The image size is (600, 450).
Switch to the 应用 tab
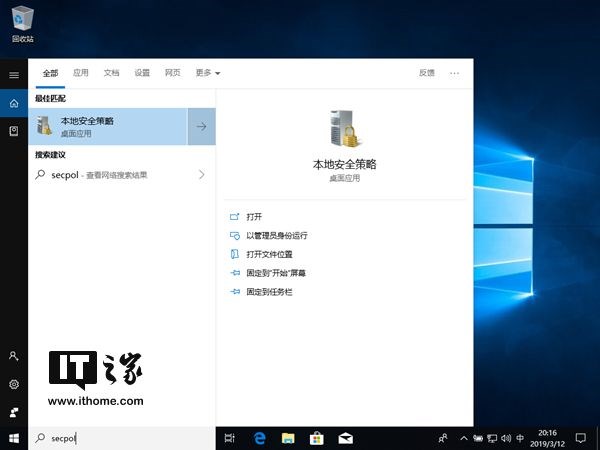click(x=81, y=73)
